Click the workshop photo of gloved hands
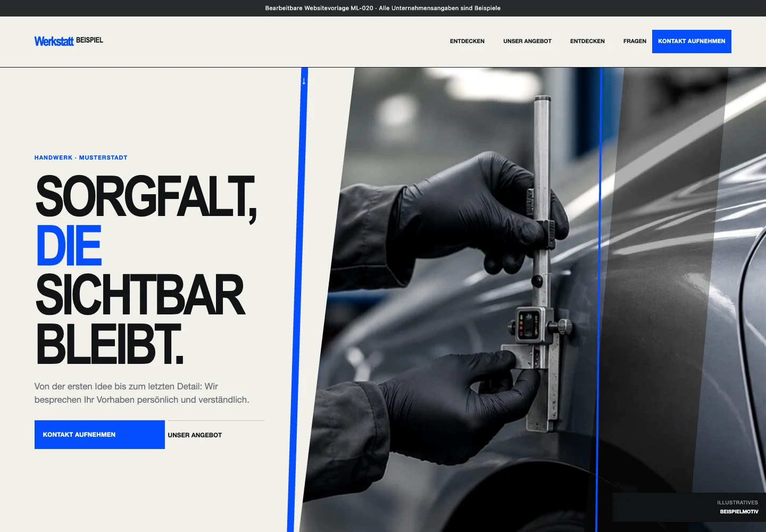Image resolution: width=766 pixels, height=532 pixels. [x=532, y=300]
